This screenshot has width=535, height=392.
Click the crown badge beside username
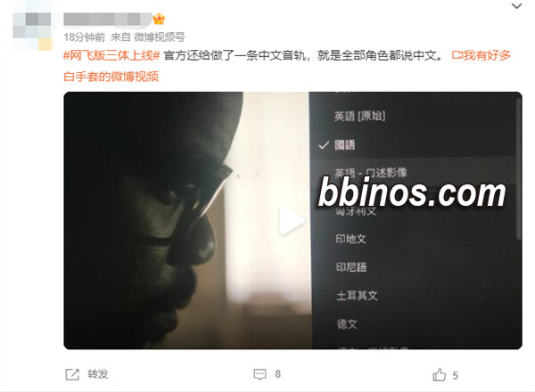coord(159,19)
